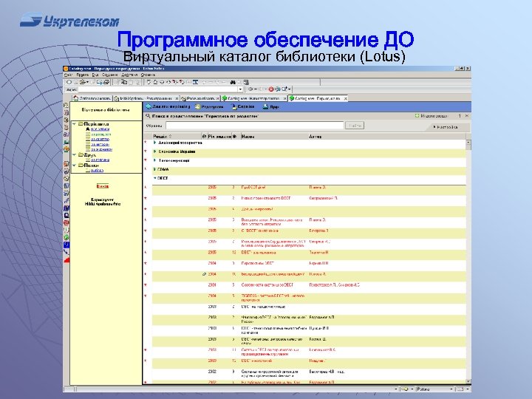532x399 pixels.
Task: Expand the Економіка України category row
Action: 154,151
